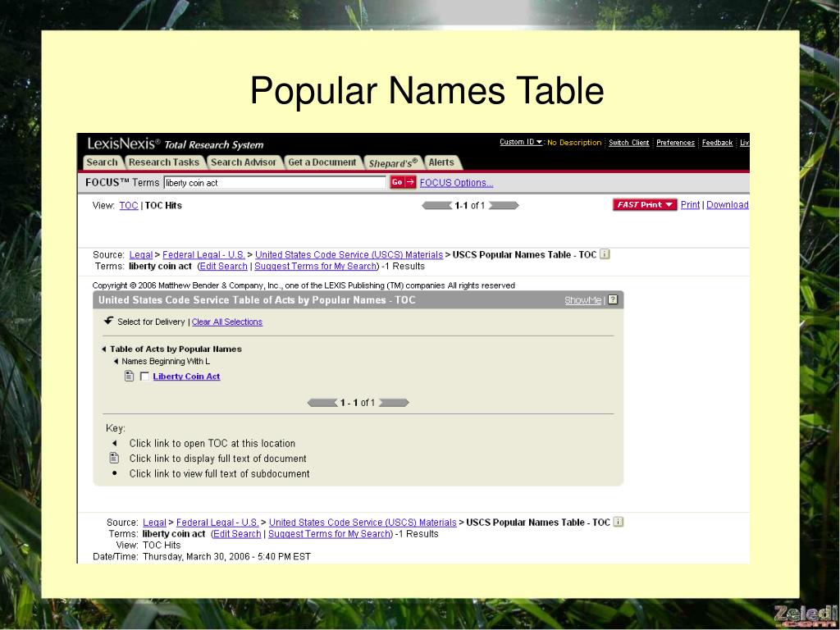Click the footer Suggest Terms for My Search link
This screenshot has height=630, width=840.
pos(330,534)
